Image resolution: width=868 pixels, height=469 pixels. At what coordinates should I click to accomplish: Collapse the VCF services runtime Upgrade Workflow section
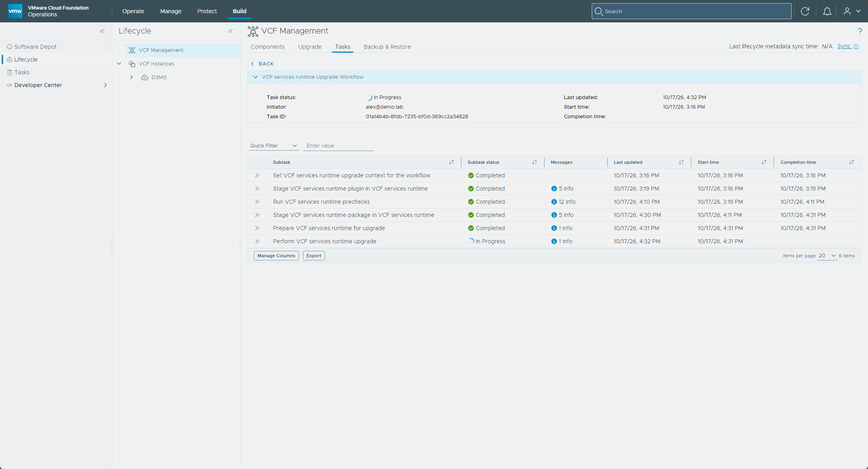[255, 77]
